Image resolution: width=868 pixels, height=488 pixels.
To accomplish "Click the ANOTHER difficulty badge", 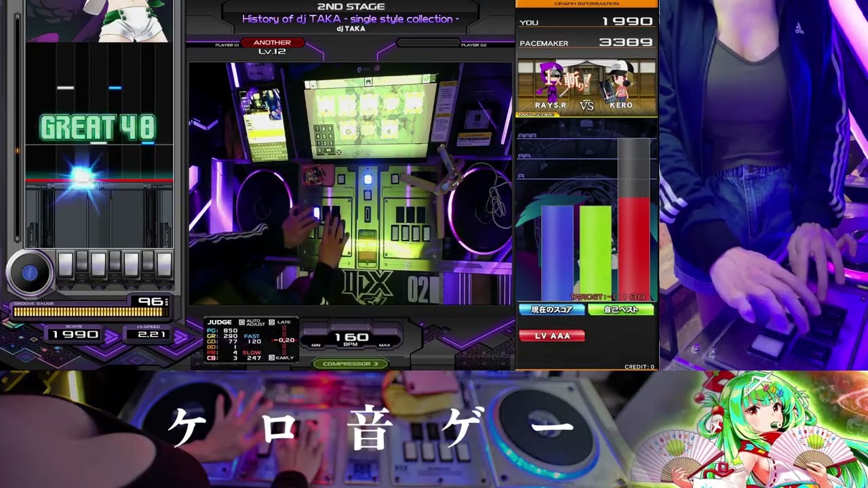I will [272, 43].
